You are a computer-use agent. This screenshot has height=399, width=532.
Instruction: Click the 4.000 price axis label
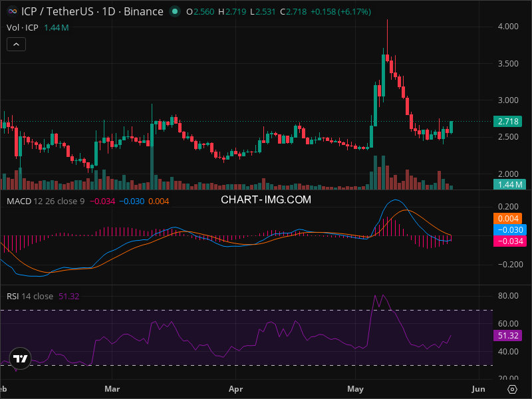coord(508,27)
